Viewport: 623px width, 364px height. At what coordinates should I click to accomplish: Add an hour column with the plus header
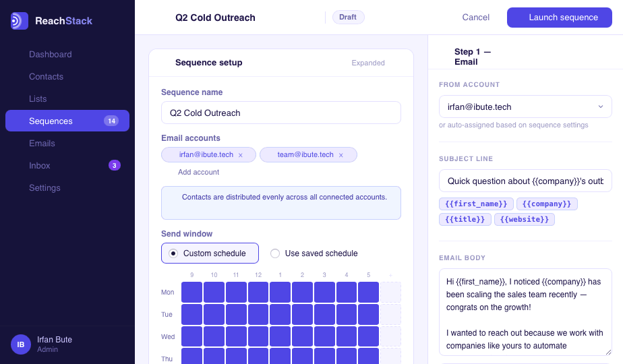(x=390, y=275)
